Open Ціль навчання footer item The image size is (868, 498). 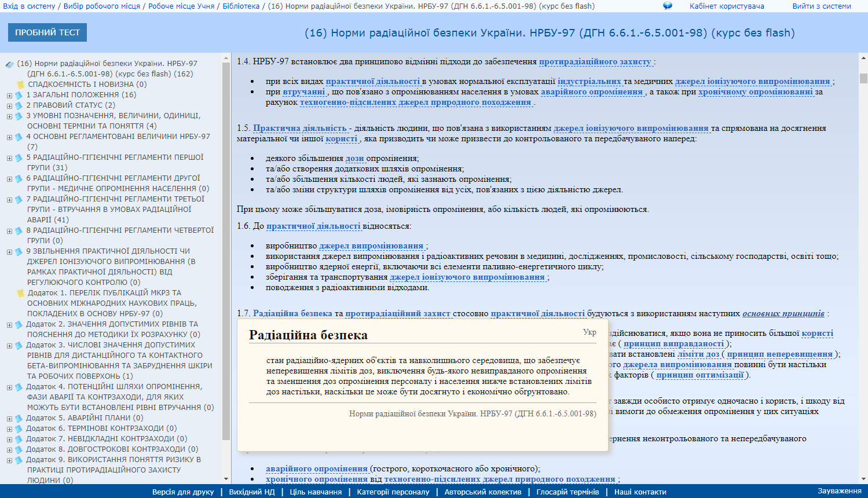[316, 492]
